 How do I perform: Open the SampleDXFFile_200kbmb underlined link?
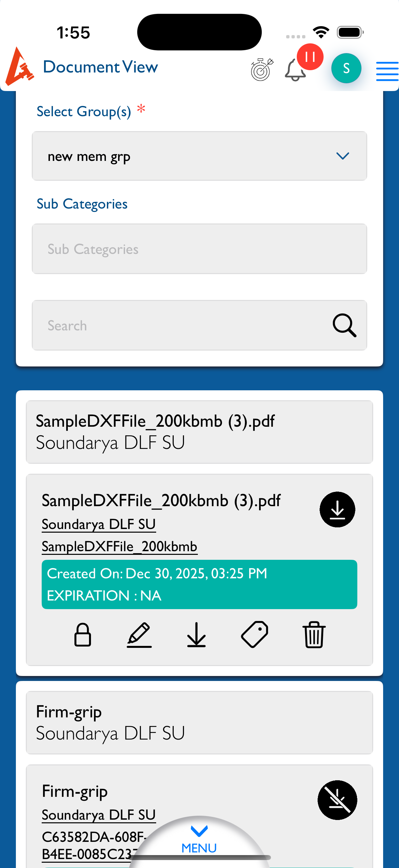[x=119, y=546]
